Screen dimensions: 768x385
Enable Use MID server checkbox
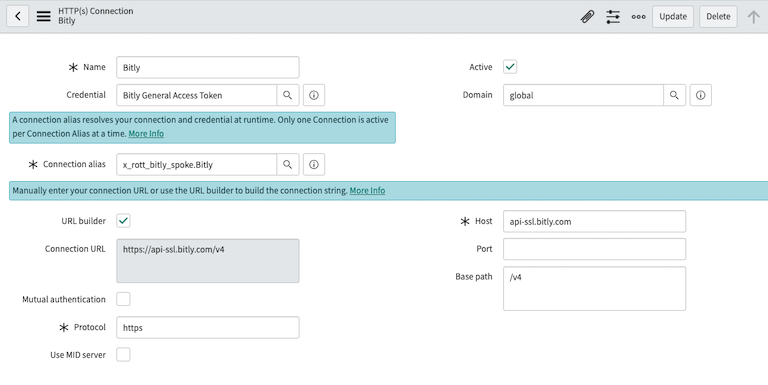(123, 355)
